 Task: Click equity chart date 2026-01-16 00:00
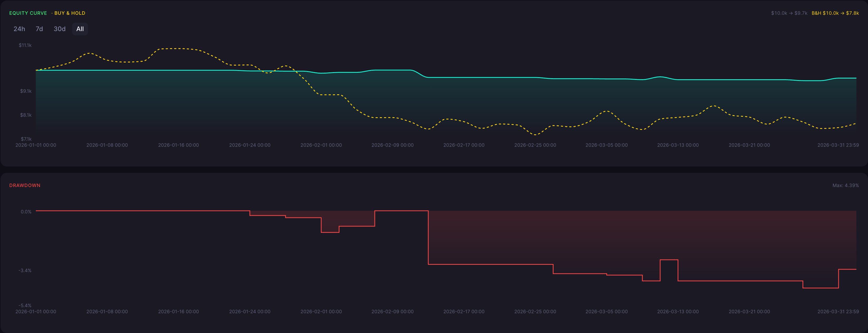179,145
